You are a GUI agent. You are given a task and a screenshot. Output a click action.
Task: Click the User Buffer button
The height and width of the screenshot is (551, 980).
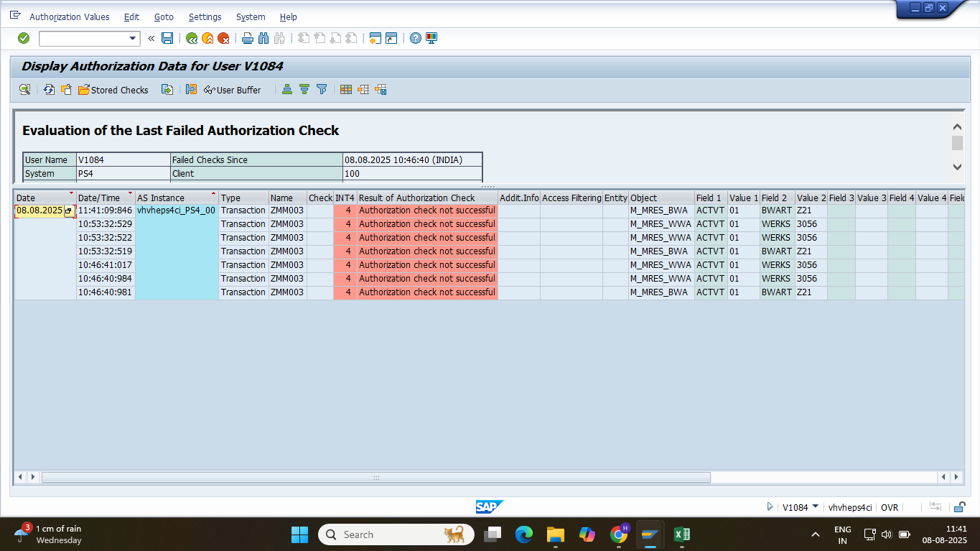click(233, 90)
